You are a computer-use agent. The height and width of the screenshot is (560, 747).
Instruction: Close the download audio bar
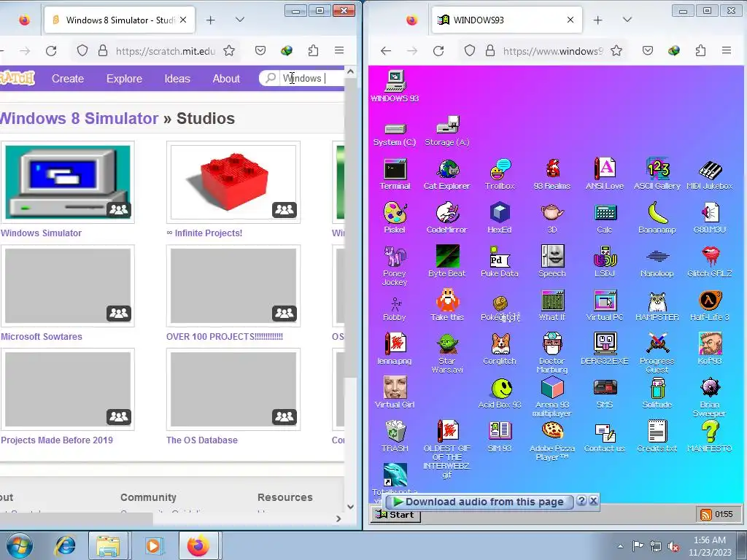click(x=593, y=500)
